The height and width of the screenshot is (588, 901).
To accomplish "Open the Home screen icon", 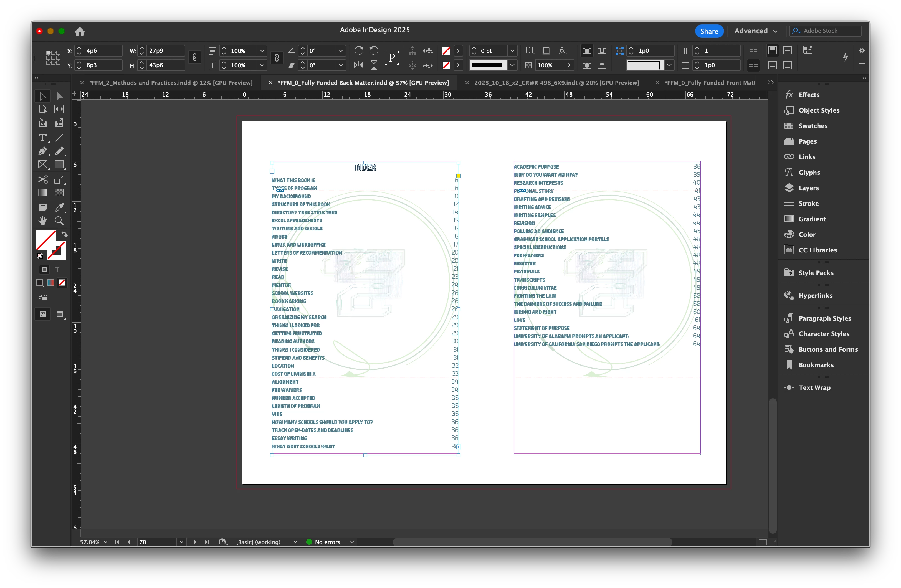I will point(80,31).
